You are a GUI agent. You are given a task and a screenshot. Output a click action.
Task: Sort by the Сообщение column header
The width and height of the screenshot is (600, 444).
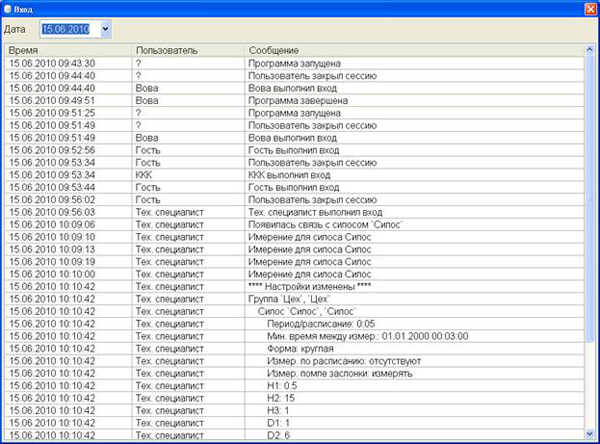415,51
